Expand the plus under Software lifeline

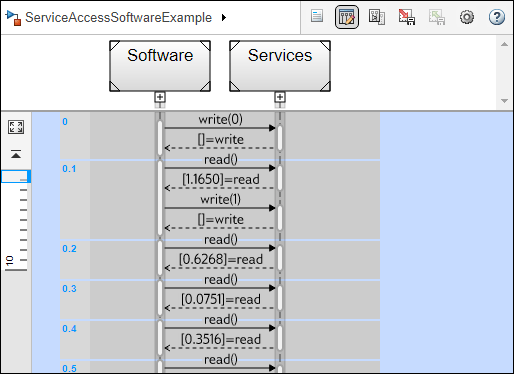160,97
